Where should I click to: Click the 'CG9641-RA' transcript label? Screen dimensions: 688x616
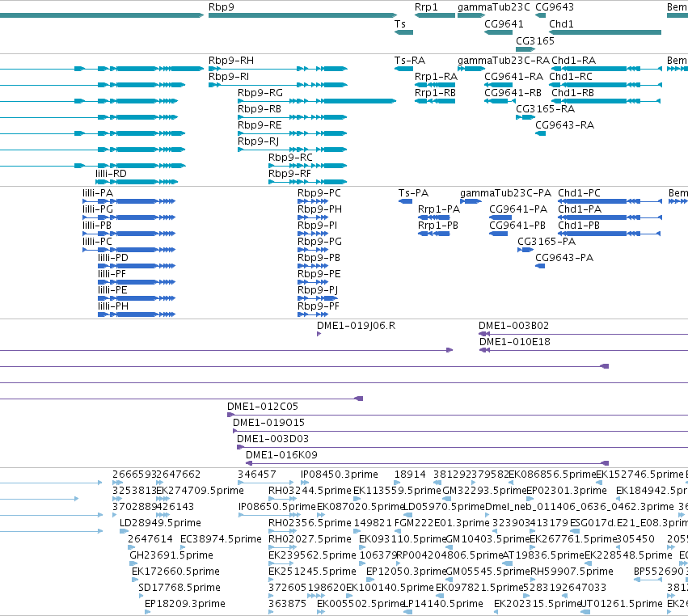coord(514,77)
